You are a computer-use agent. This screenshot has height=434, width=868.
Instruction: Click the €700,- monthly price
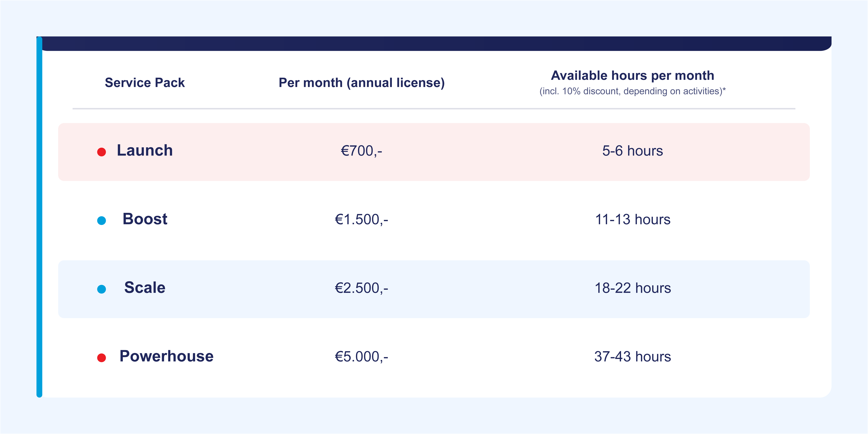[x=361, y=151]
